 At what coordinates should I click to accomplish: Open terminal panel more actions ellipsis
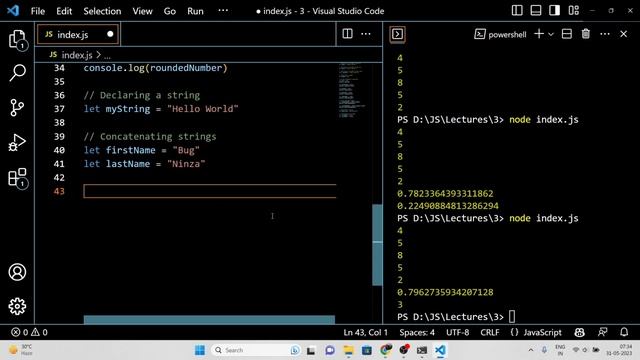(x=605, y=34)
